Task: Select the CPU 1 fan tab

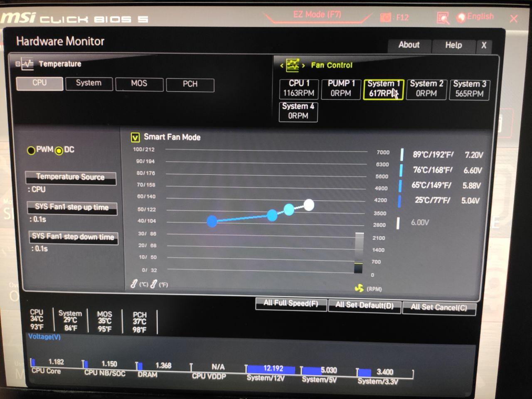Action: point(299,89)
